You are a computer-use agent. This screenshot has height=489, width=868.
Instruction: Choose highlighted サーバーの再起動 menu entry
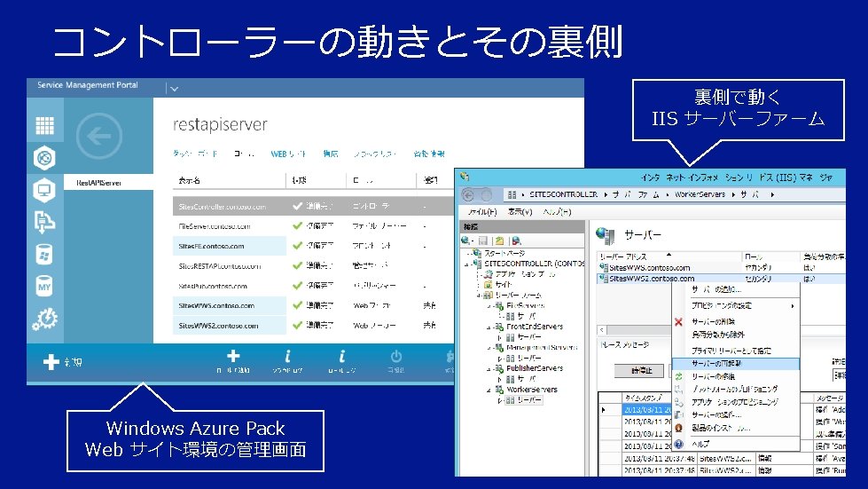tap(736, 364)
